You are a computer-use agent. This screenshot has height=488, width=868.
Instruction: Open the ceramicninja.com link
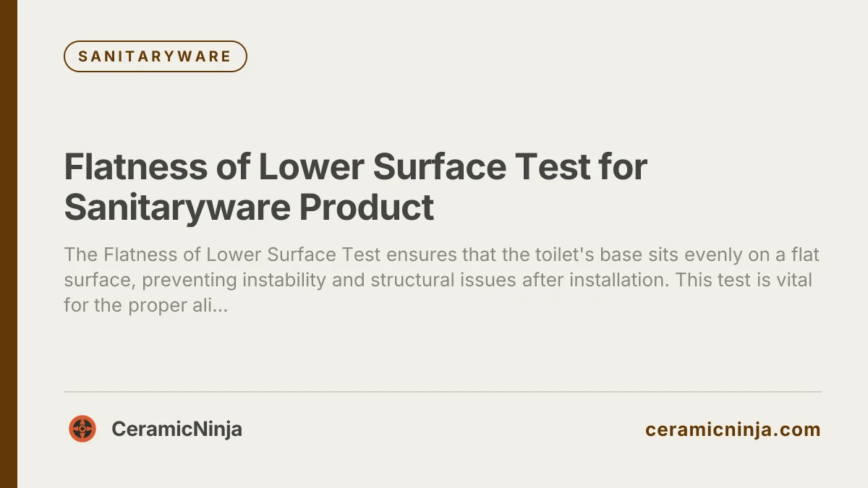[x=733, y=429]
